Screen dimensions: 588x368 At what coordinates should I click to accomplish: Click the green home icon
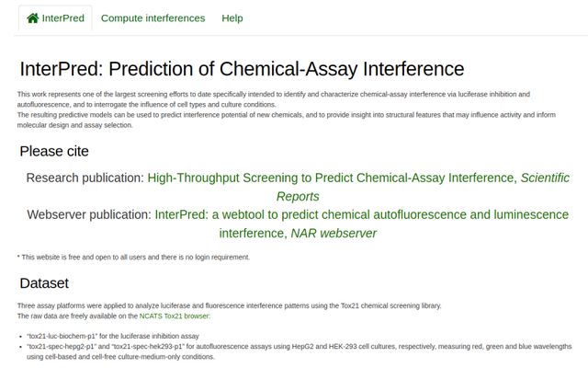pos(33,18)
